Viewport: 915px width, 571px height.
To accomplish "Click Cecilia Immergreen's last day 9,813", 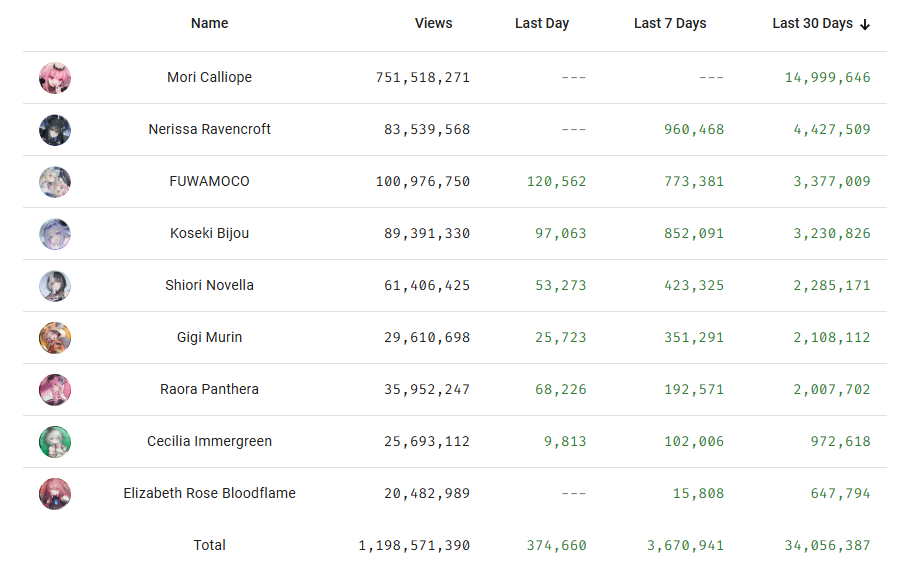I will click(565, 442).
